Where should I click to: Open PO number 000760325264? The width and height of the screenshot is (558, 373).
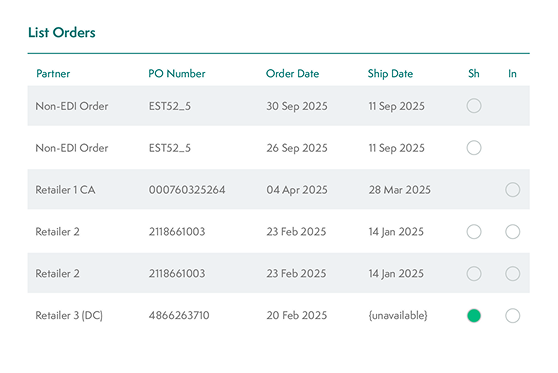click(x=187, y=190)
